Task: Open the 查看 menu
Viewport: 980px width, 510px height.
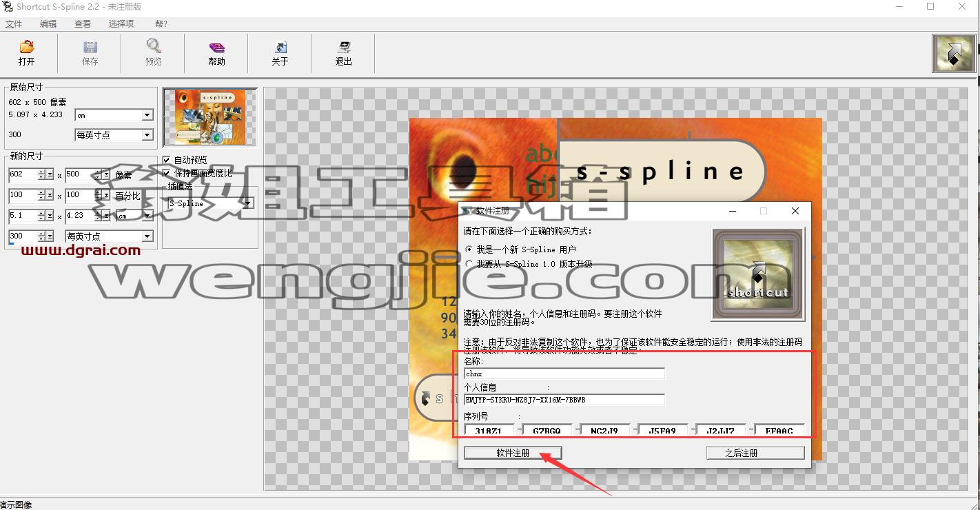Action: click(x=83, y=23)
